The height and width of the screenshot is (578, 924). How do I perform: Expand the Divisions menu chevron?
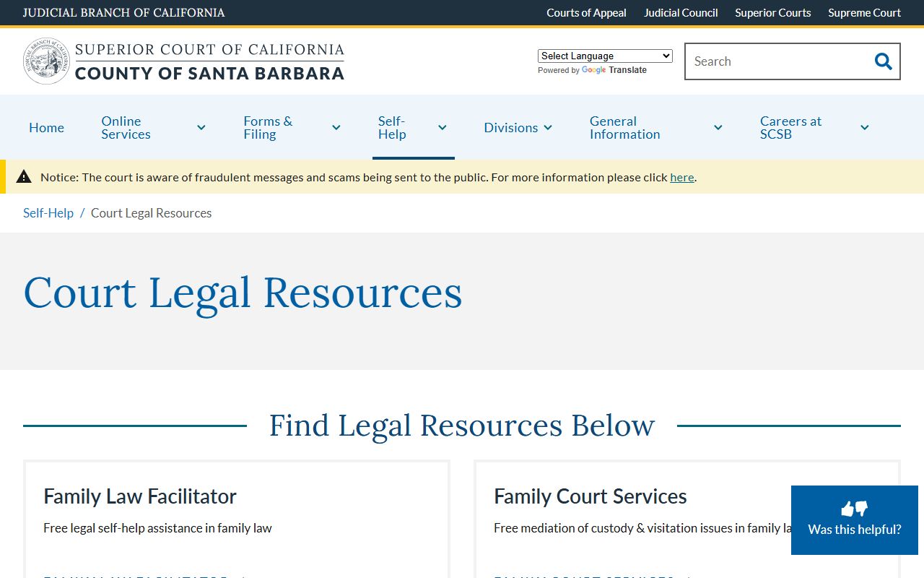point(548,128)
